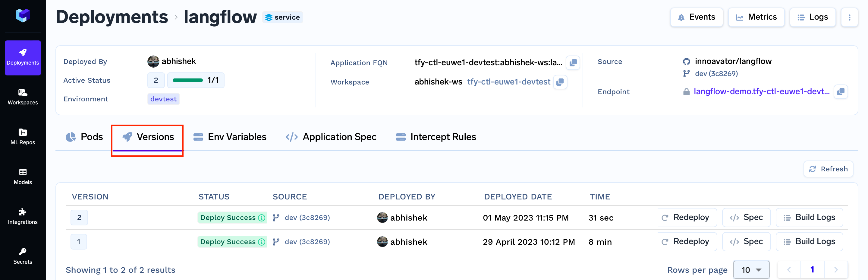View Build Logs for version 1
This screenshot has width=868, height=280.
click(809, 242)
